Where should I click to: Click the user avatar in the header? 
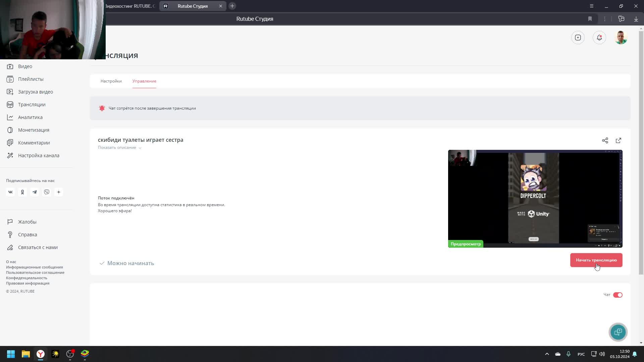point(621,38)
